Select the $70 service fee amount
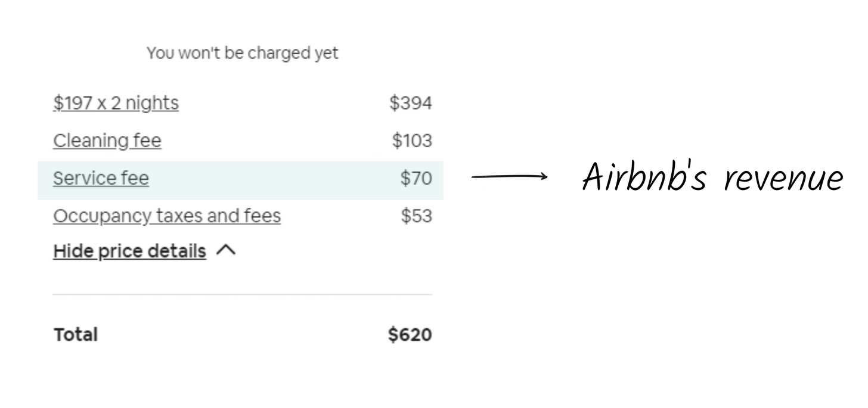This screenshot has height=408, width=868. pos(416,178)
